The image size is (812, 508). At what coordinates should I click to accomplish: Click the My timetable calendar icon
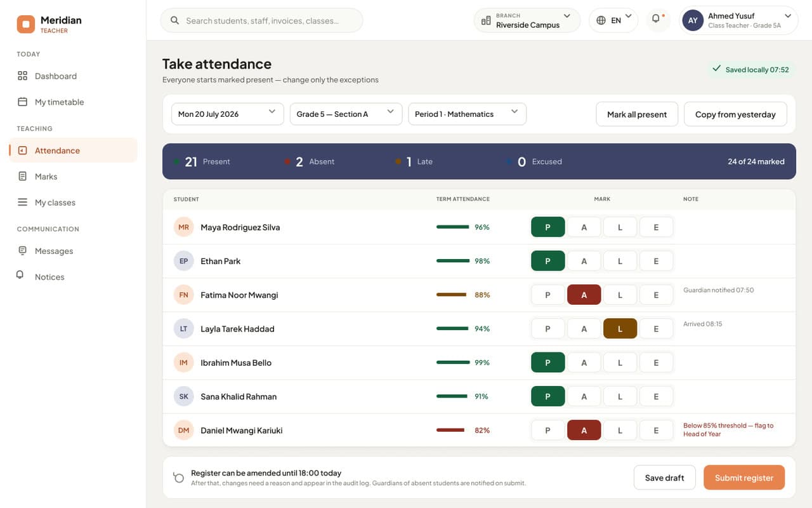22,102
